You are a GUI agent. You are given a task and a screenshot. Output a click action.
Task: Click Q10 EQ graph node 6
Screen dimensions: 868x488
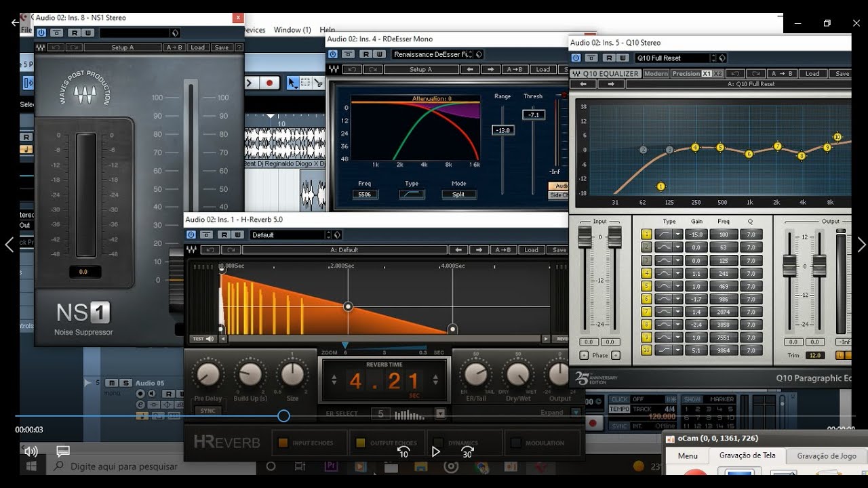tap(749, 154)
